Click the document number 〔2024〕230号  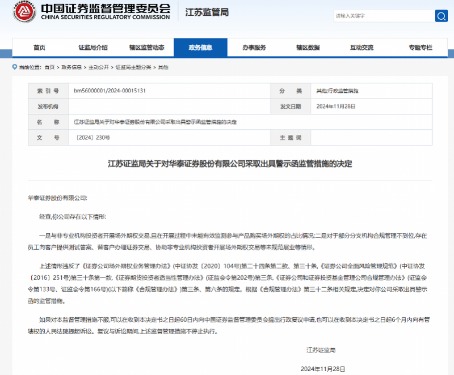(x=92, y=138)
